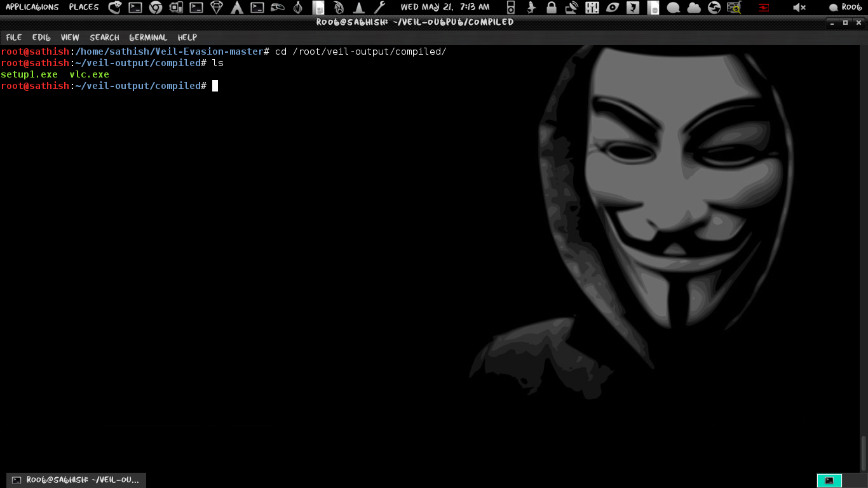Minimize the terminal window
Screen dimensions: 868x488
832,22
